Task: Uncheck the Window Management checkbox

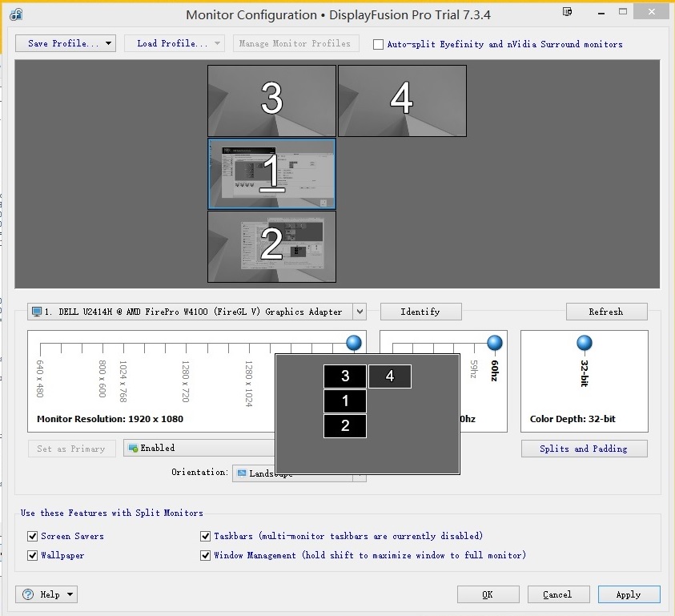Action: pos(206,555)
